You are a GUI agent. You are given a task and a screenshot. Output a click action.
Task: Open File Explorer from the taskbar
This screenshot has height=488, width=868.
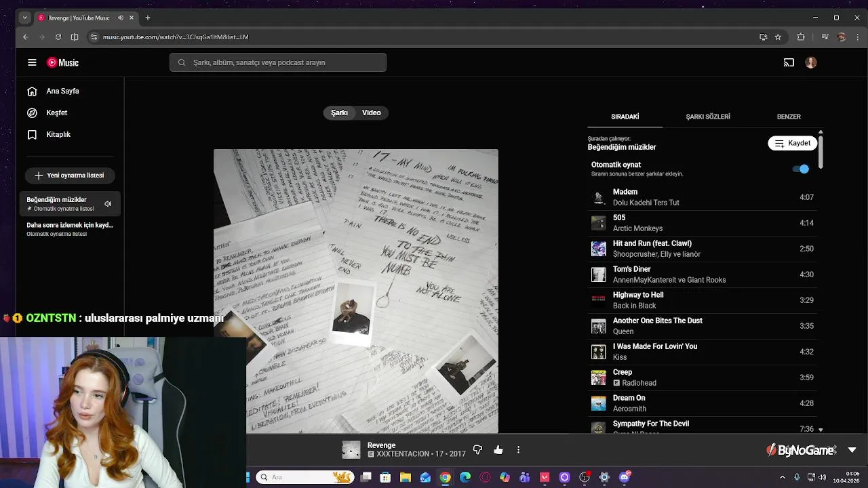405,477
